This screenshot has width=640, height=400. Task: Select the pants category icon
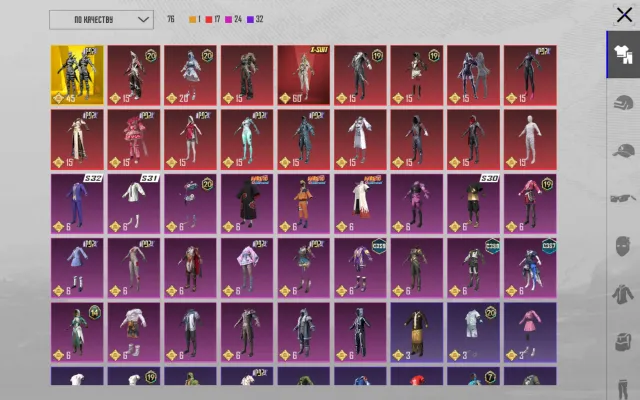point(623,389)
